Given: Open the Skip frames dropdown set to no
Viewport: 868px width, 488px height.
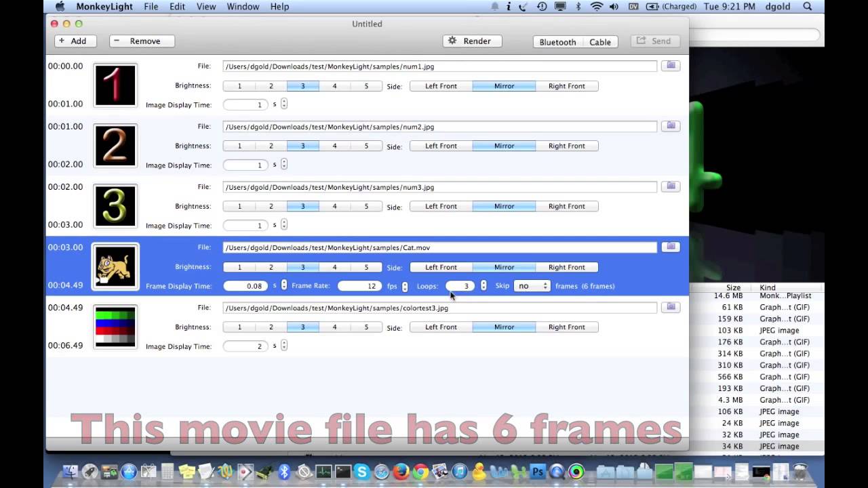Looking at the screenshot, I should point(532,286).
